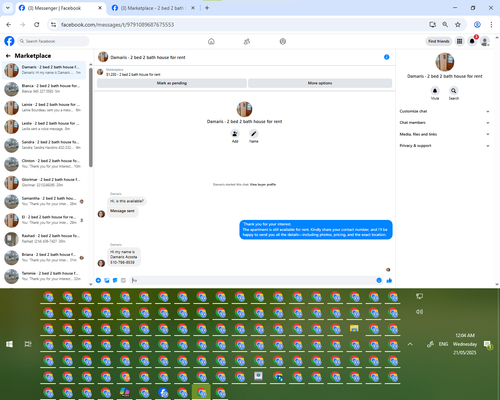Expand Chat members section
500x400 pixels.
pos(444,123)
